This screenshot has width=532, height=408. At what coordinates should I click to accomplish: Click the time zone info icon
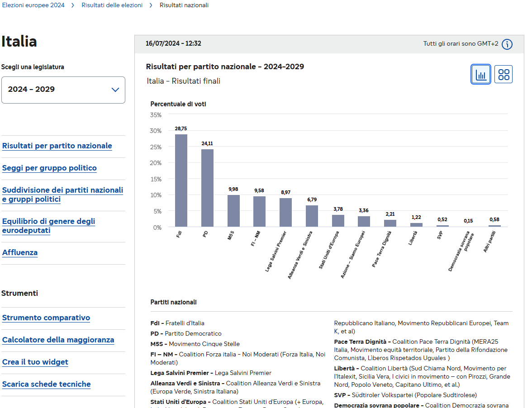tap(507, 44)
